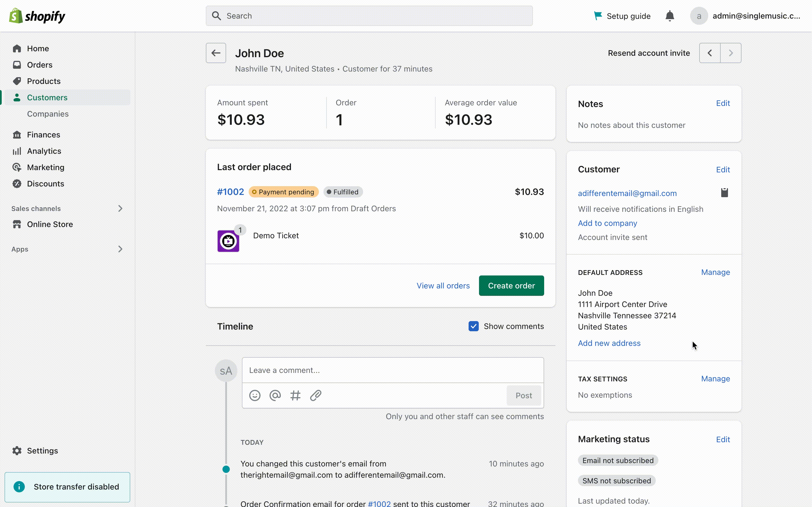Click order #1002 link to view details

[230, 192]
